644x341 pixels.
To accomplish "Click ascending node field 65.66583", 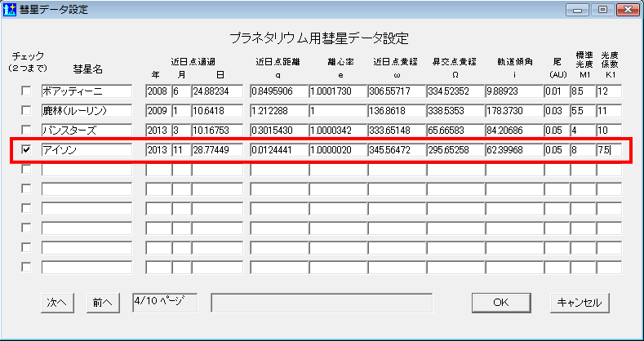I will pyautogui.click(x=453, y=130).
